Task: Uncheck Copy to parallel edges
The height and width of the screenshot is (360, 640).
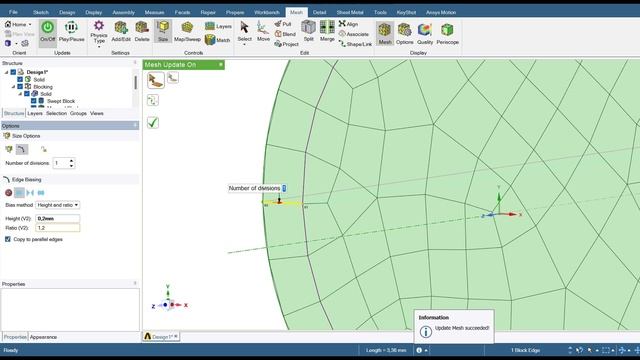Action: click(8, 239)
